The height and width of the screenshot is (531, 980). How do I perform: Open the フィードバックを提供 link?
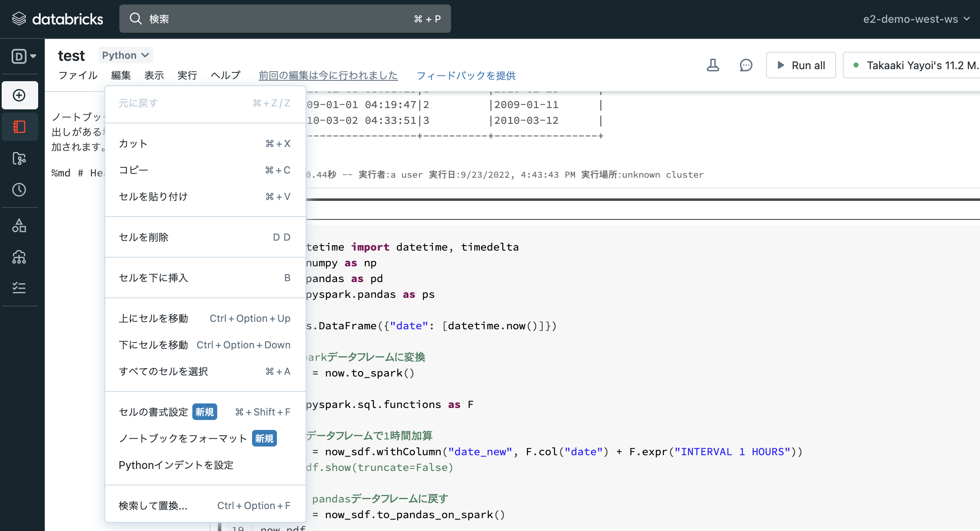[x=466, y=75]
